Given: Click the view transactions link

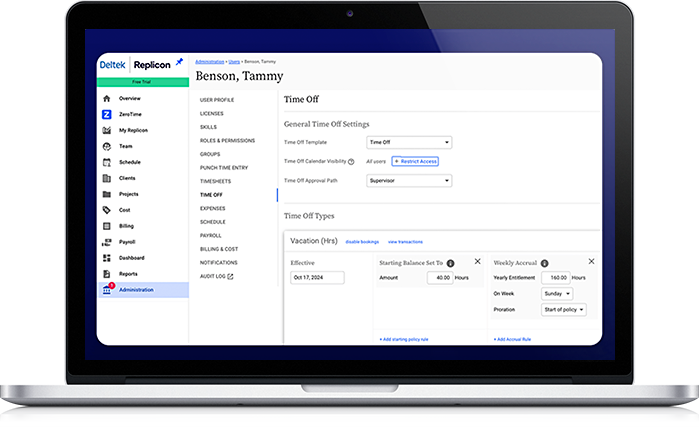Looking at the screenshot, I should click(x=405, y=242).
